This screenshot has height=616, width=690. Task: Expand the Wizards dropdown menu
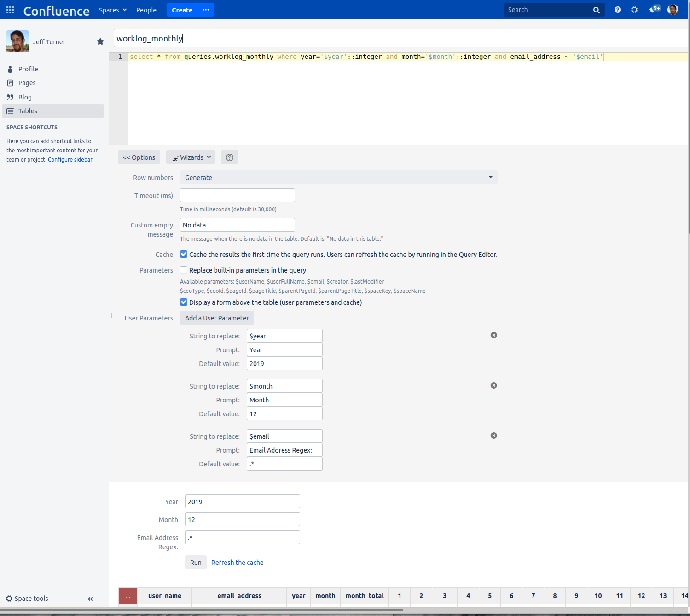coord(191,157)
